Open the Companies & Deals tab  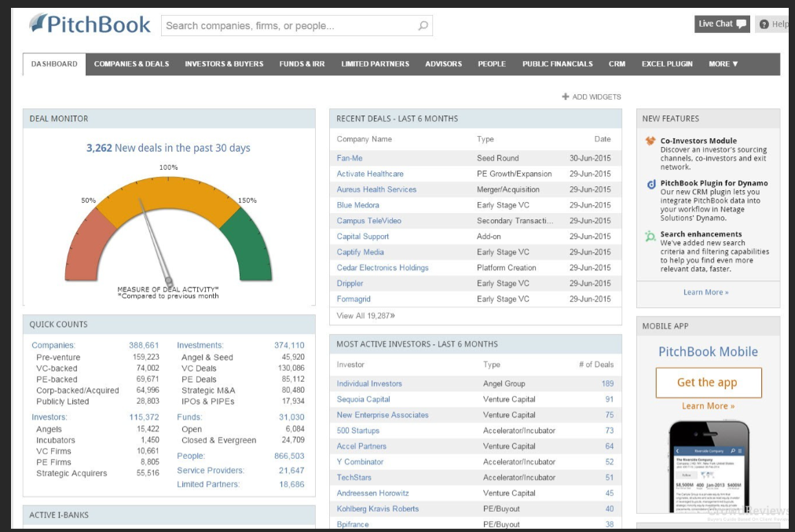coord(131,64)
